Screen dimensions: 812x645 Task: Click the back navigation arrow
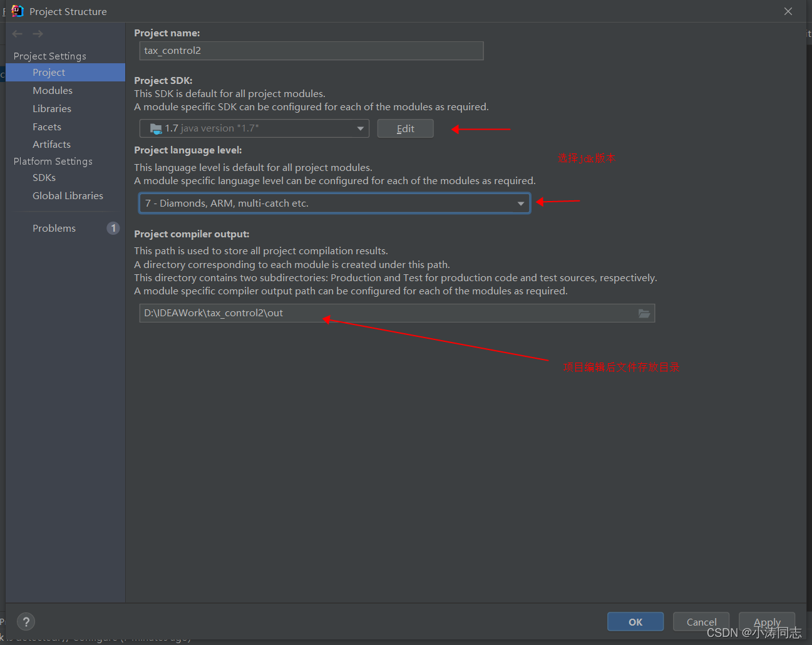[18, 34]
